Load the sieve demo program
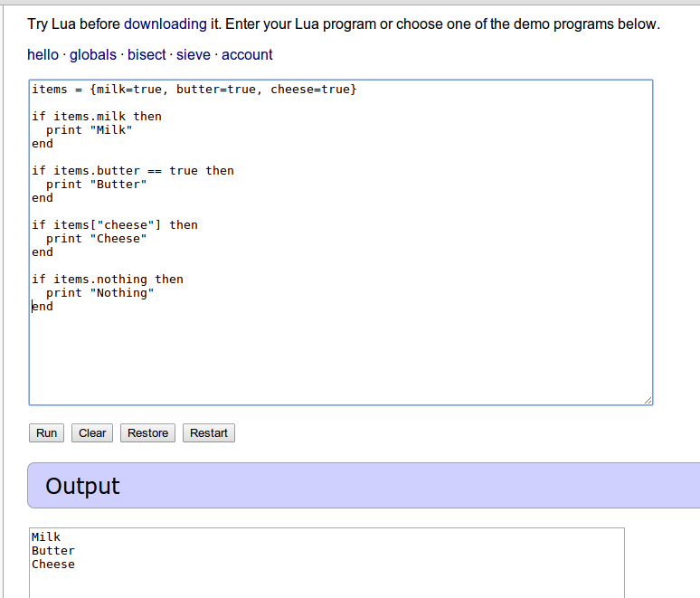The image size is (700, 598). 194,55
